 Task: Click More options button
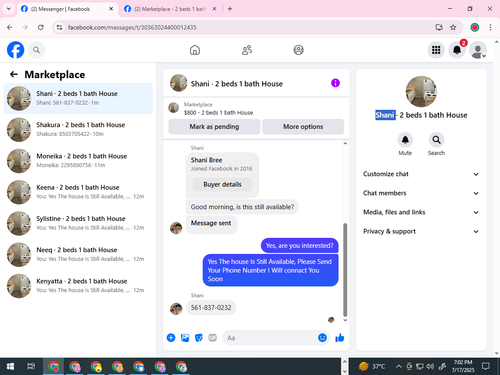coord(303,127)
